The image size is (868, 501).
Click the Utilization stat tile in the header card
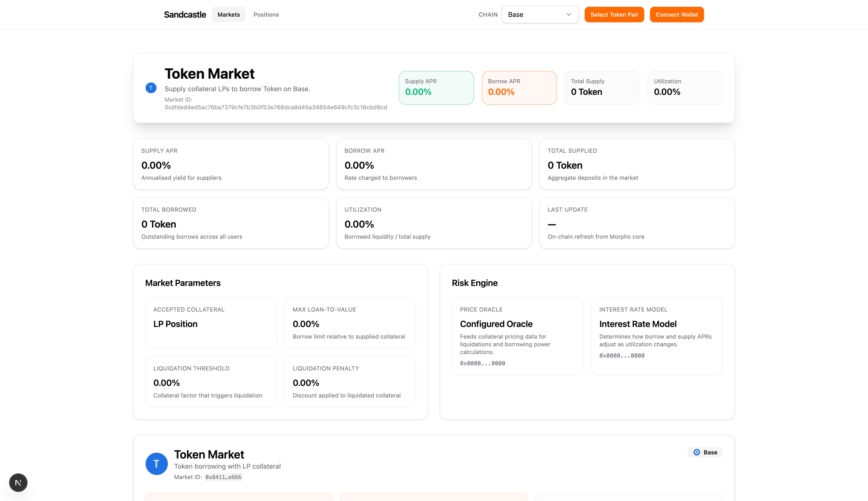[x=685, y=88]
